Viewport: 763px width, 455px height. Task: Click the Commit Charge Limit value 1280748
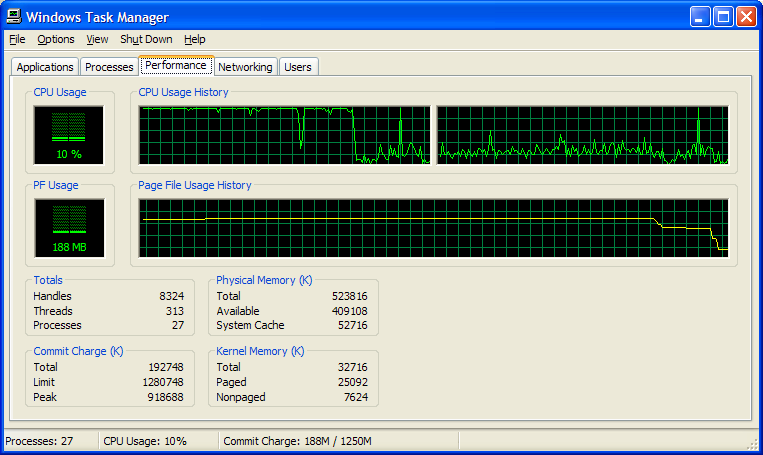point(163,382)
